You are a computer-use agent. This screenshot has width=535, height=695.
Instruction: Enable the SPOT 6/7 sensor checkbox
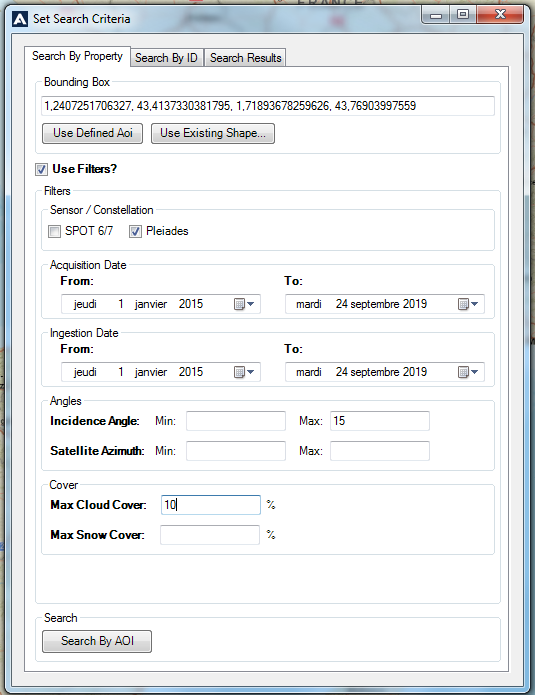(x=54, y=231)
